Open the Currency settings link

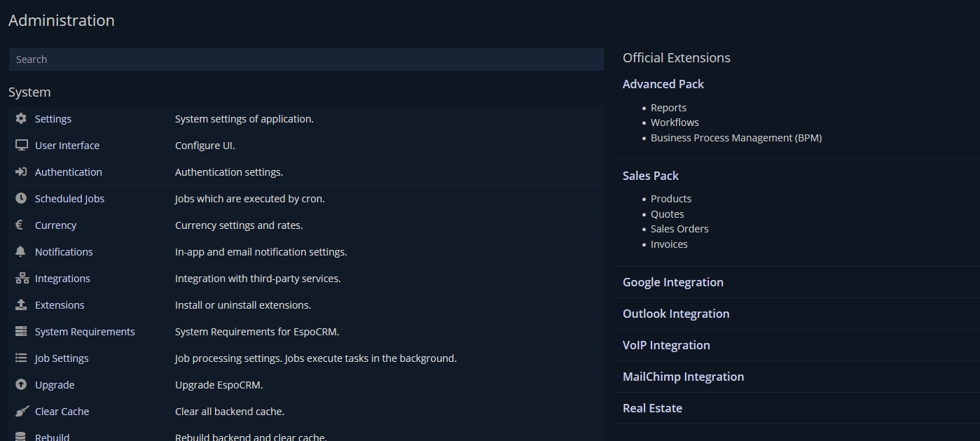tap(55, 225)
